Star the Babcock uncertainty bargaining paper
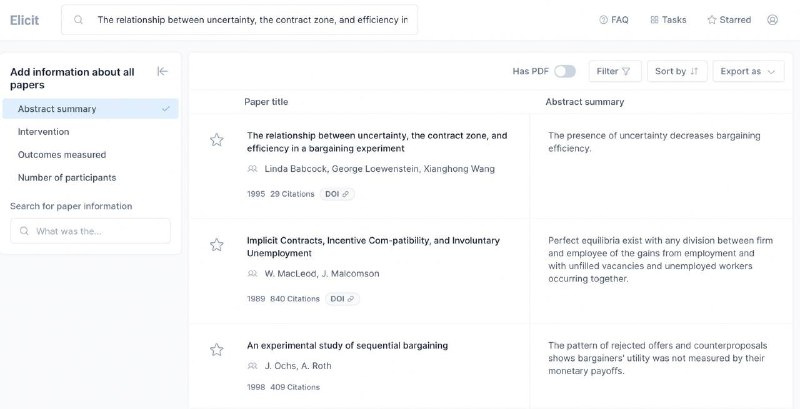Image resolution: width=800 pixels, height=409 pixels. click(216, 140)
